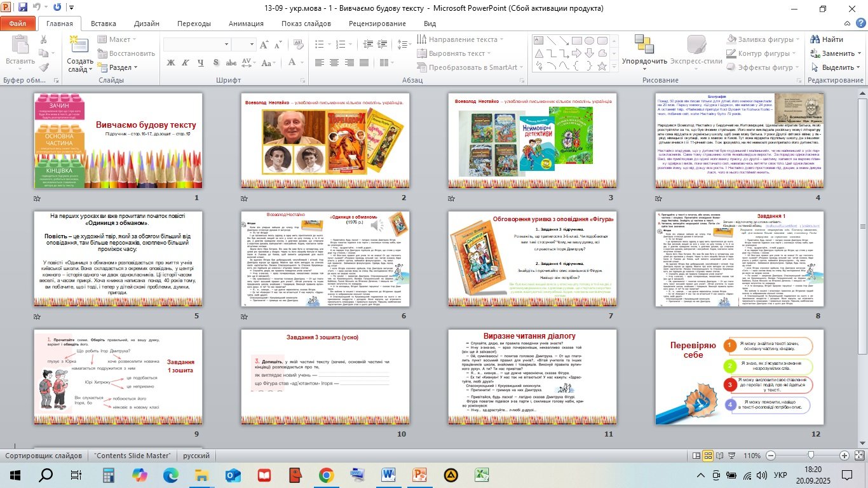Switch to Normal view in status bar
This screenshot has width=868, height=488.
(696, 456)
